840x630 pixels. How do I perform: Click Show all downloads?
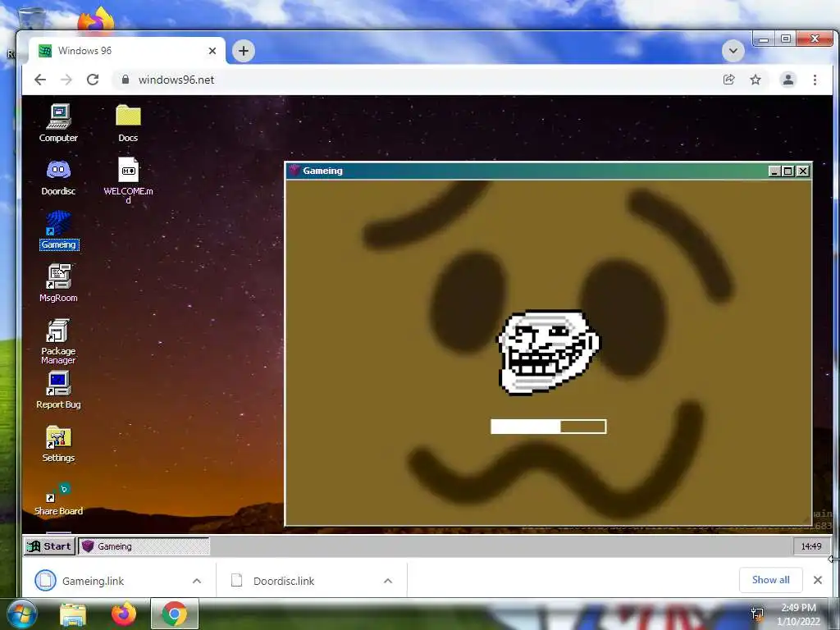pyautogui.click(x=770, y=580)
